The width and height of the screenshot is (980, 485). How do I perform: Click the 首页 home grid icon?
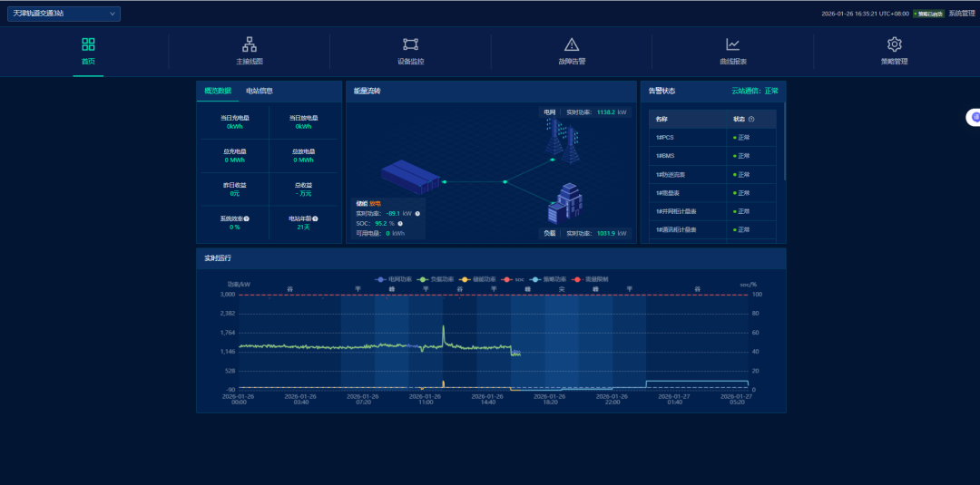click(x=88, y=44)
